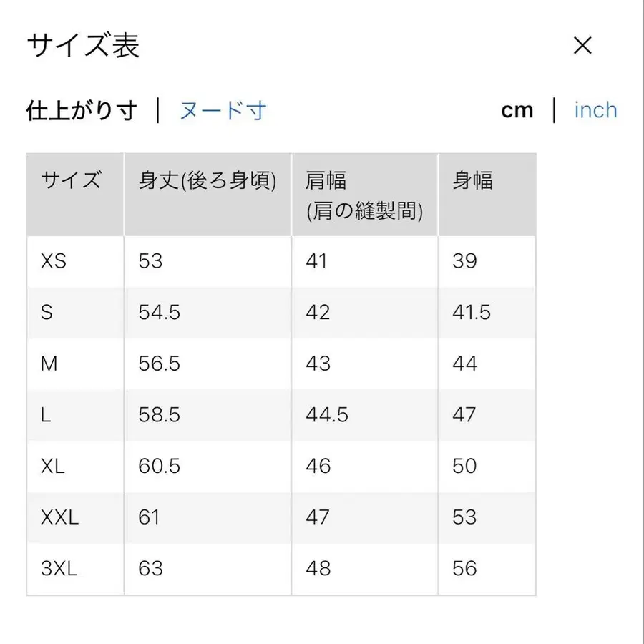Select 仕上がり寸 garment measurements
The image size is (644, 644).
point(81,110)
